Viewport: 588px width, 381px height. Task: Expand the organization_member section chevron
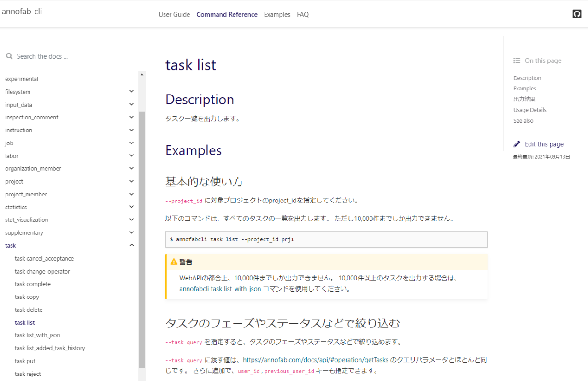tap(132, 168)
